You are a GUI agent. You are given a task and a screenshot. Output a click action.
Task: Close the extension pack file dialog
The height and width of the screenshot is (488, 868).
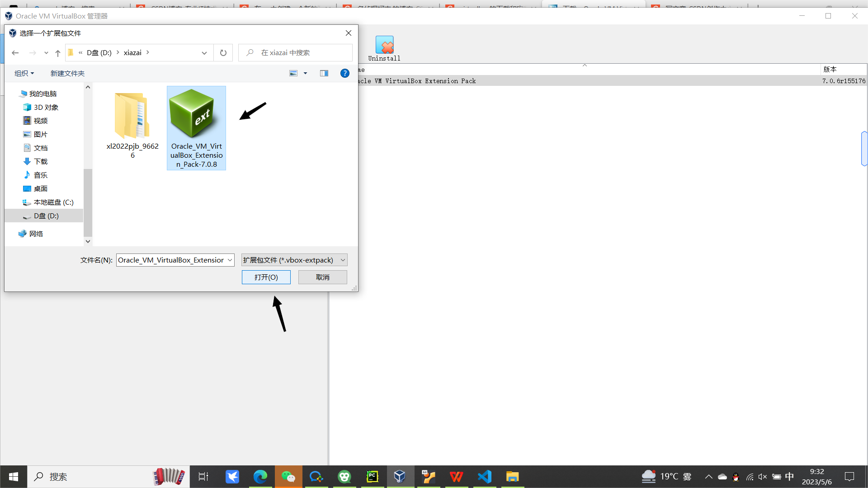coord(349,33)
